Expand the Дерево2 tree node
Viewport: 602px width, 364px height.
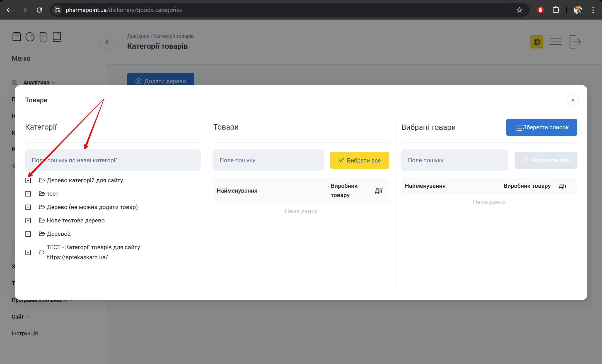28,234
